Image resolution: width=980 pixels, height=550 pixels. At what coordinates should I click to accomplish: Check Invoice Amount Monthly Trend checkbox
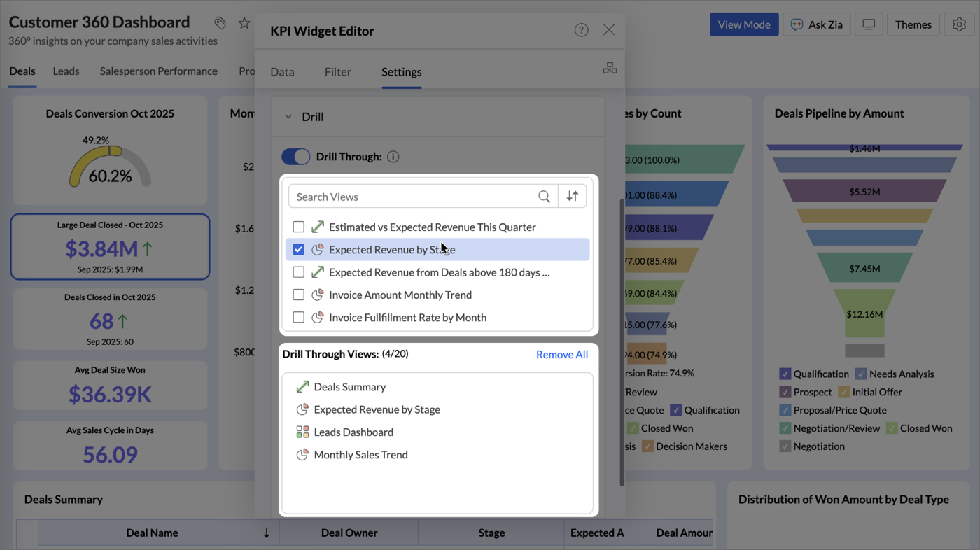tap(299, 295)
